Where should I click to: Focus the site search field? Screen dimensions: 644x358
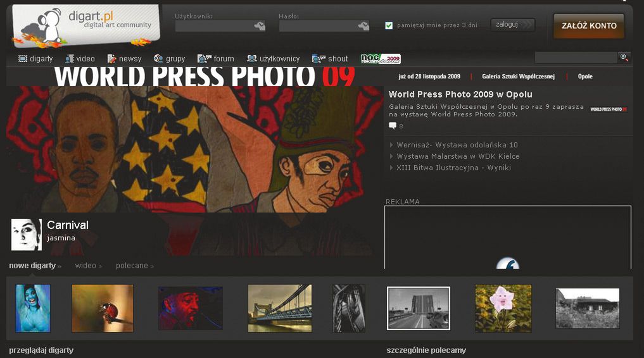point(576,58)
